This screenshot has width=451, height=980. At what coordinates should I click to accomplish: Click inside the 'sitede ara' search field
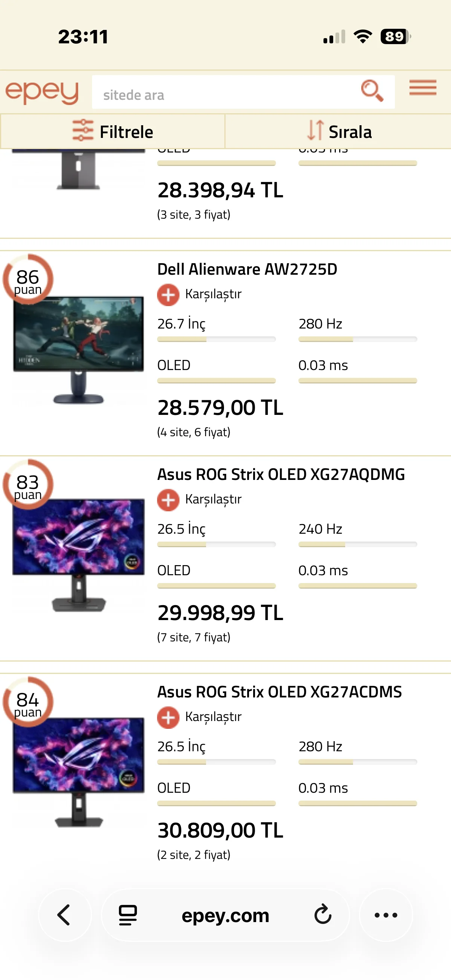224,94
